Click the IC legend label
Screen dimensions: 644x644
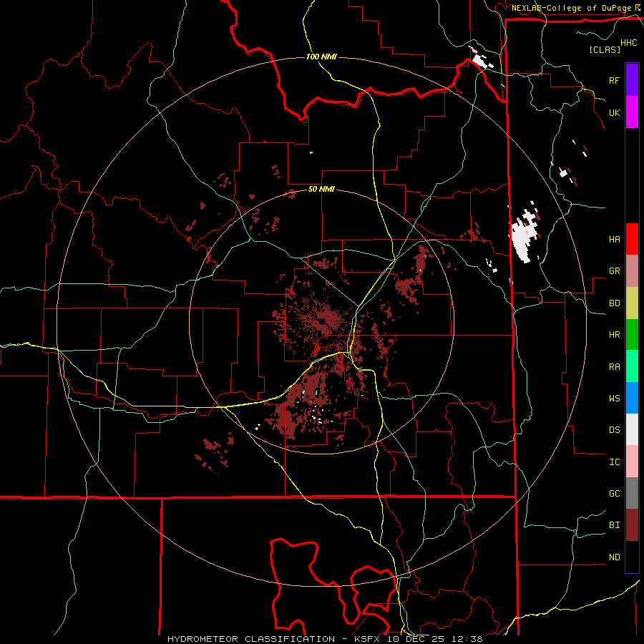(x=614, y=462)
